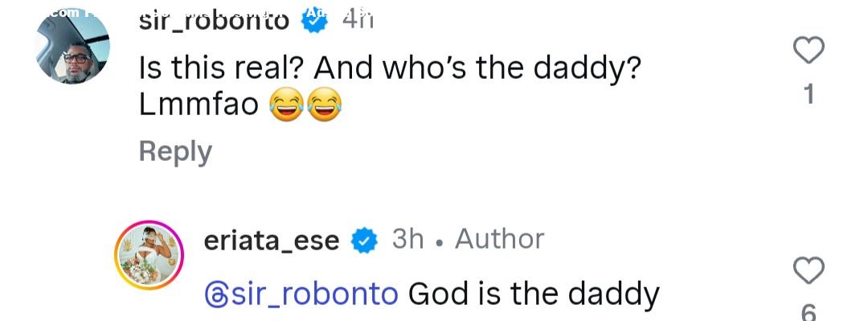
Task: Like sir_robonto's comment with the heart icon
Action: (809, 51)
